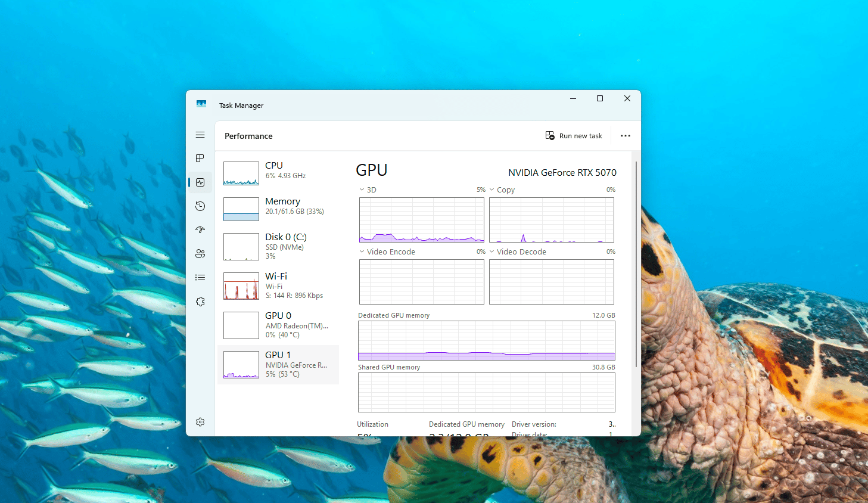Viewport: 868px width, 503px height.
Task: Click the Utilization label
Action: point(372,424)
